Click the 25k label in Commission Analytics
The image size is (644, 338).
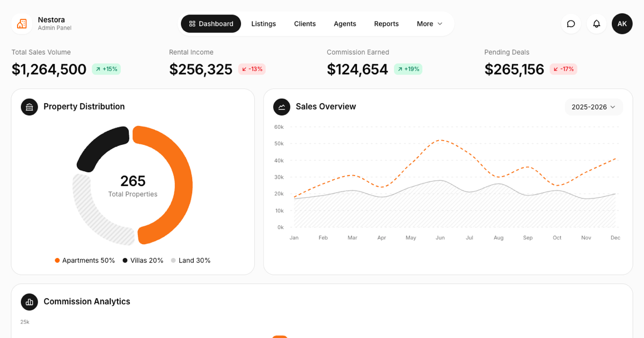point(25,322)
